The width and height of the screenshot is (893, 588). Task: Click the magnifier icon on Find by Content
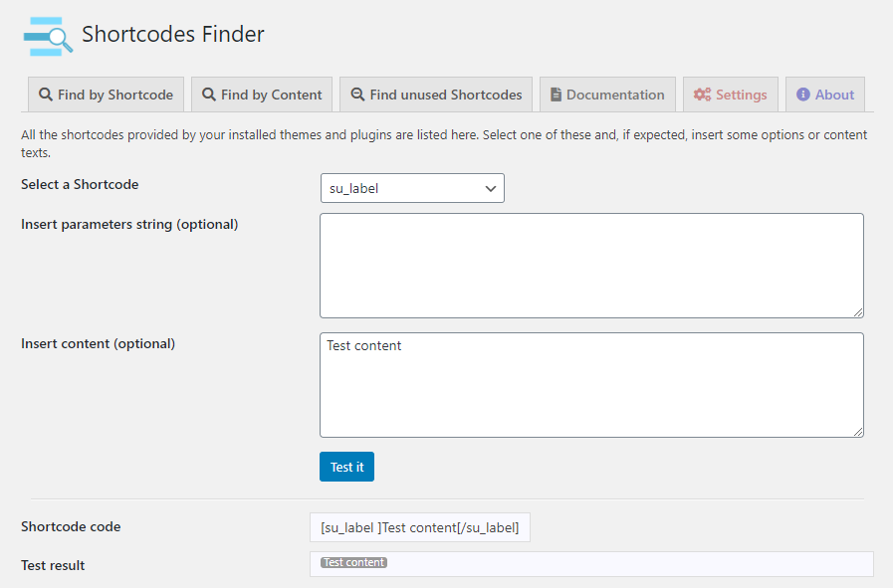[x=209, y=95]
